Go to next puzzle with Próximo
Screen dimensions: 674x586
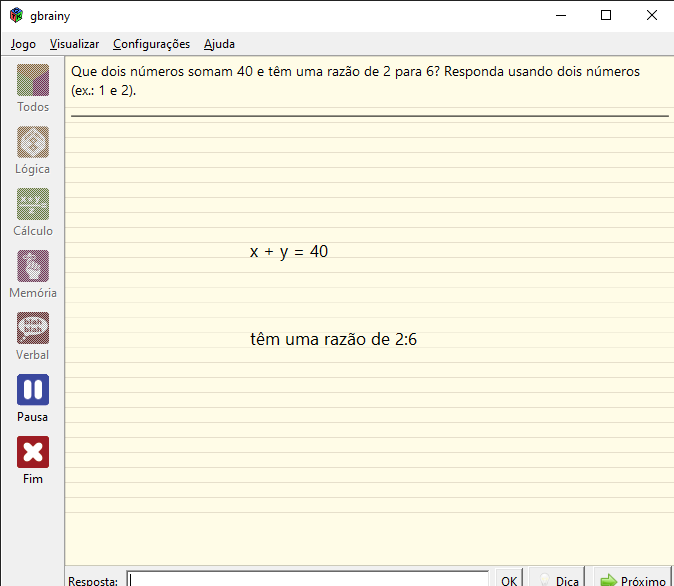point(632,580)
